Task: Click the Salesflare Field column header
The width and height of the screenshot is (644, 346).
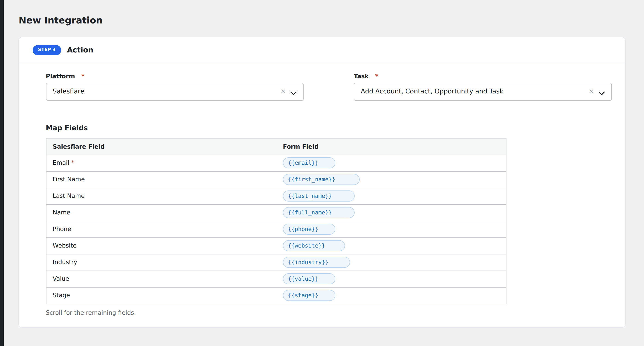Action: click(x=78, y=147)
